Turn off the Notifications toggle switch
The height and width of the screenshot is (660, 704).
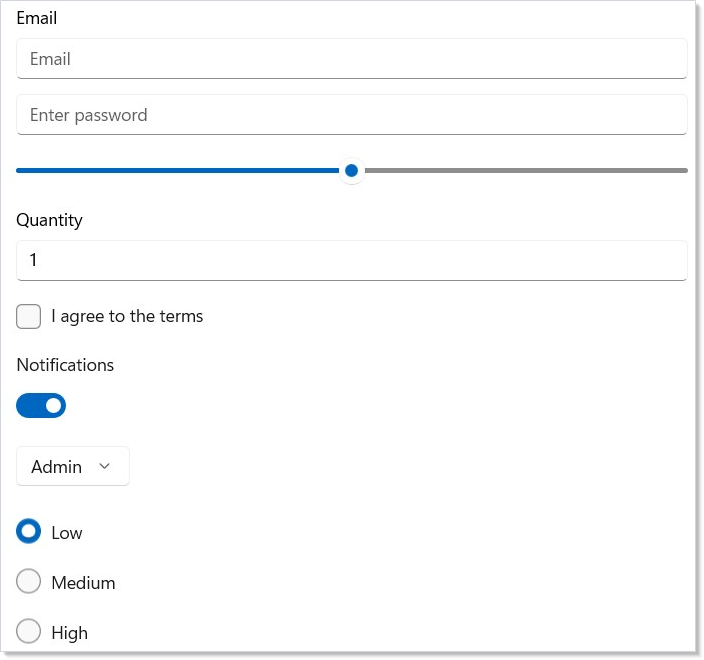pyautogui.click(x=41, y=406)
